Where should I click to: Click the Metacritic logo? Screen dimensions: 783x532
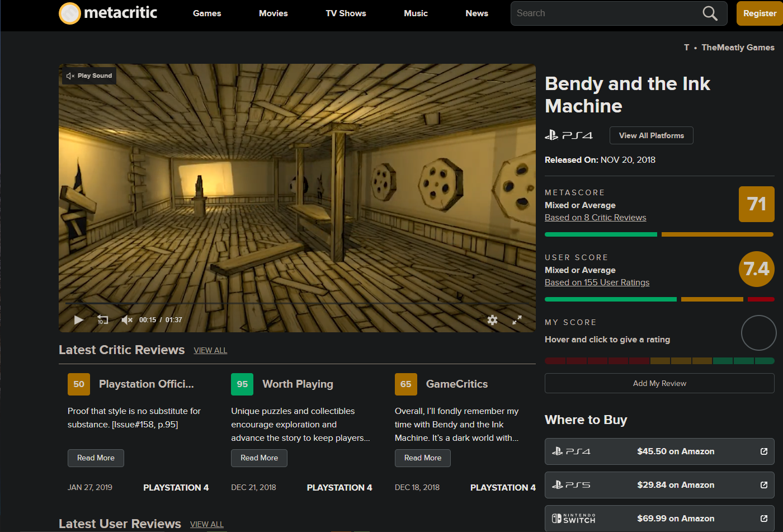(108, 13)
